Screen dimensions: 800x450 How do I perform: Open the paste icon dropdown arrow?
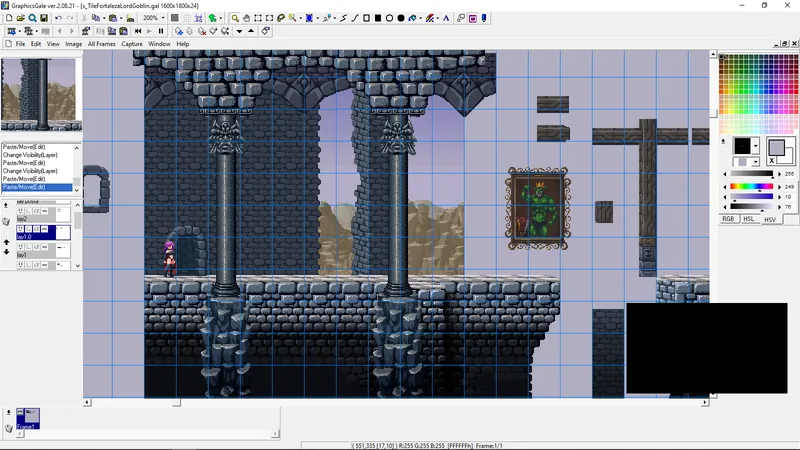pos(121,18)
